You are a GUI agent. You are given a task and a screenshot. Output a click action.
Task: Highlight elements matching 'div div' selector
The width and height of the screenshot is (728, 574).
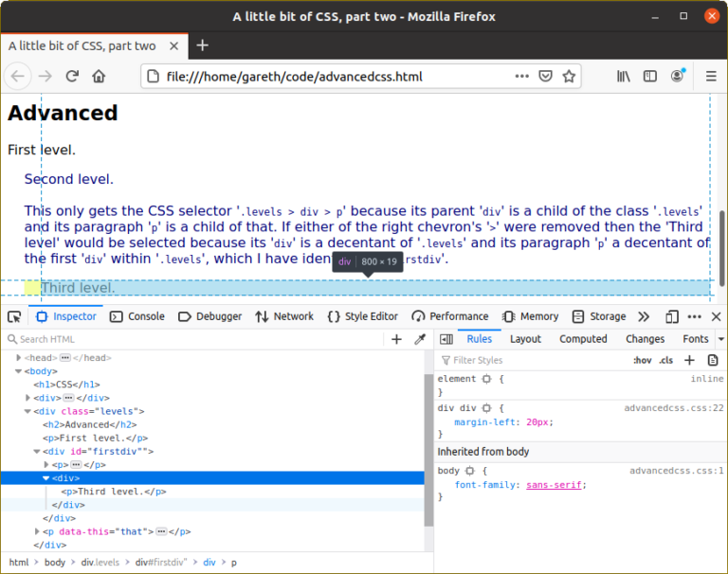(x=486, y=408)
